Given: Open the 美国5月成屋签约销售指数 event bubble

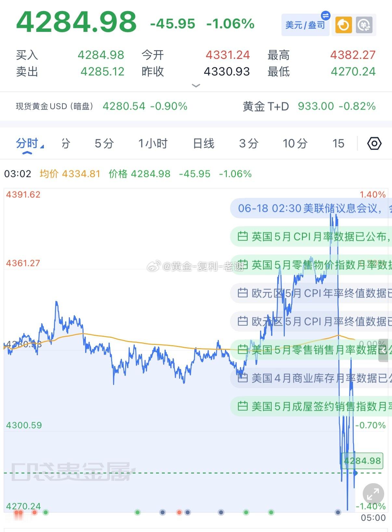Looking at the screenshot, I should (311, 406).
